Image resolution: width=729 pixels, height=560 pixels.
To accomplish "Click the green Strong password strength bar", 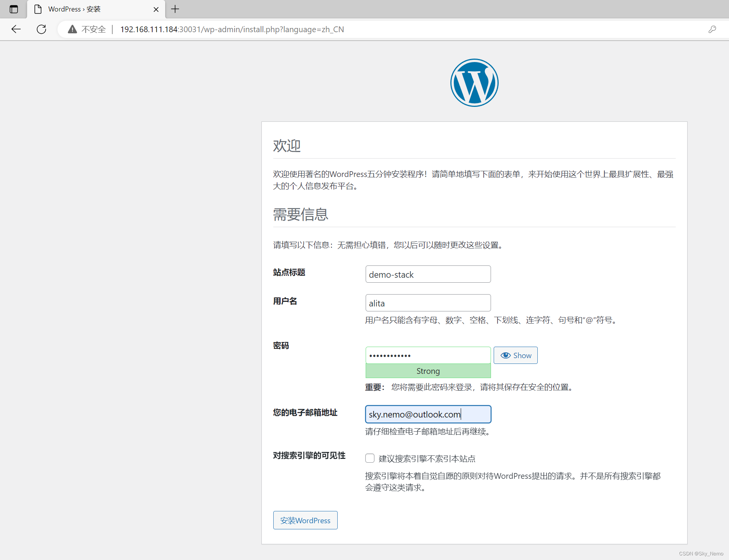I will point(428,371).
